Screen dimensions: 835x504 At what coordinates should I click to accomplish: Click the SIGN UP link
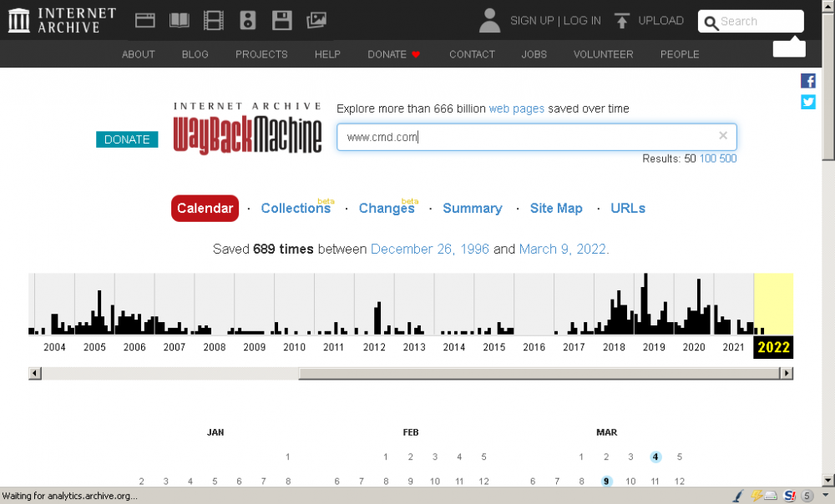[532, 21]
